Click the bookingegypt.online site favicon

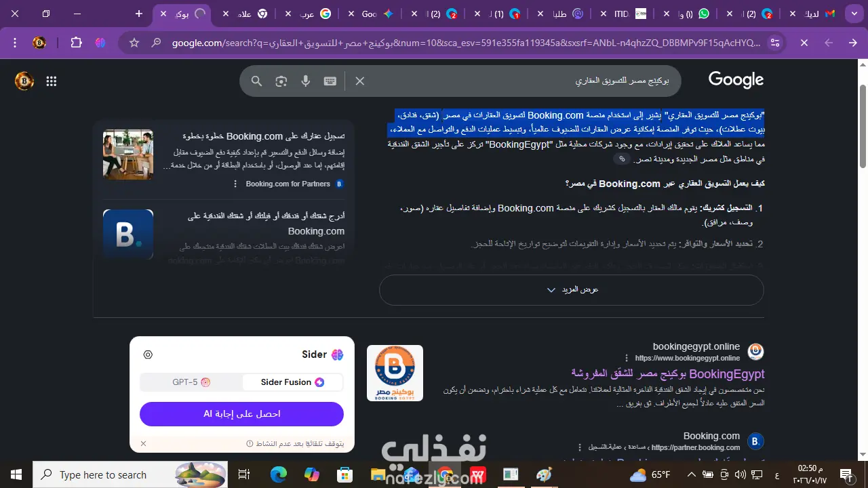(755, 351)
